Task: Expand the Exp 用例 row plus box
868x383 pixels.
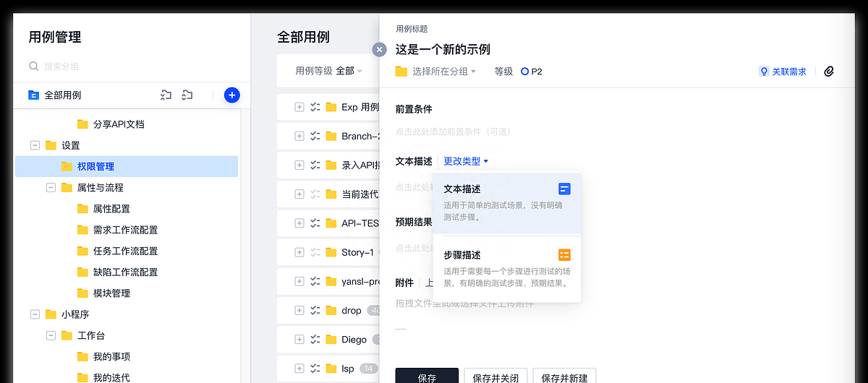Action: coord(299,107)
